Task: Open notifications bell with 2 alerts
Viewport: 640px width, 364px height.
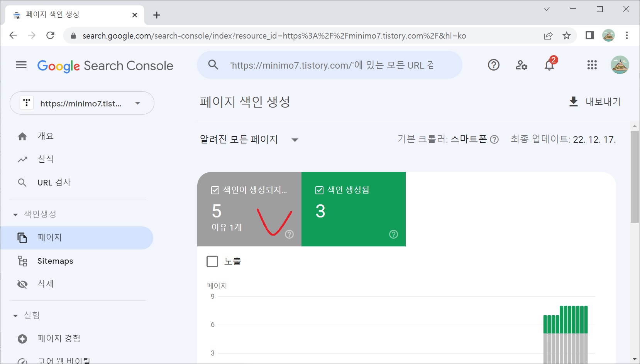Action: (x=550, y=65)
